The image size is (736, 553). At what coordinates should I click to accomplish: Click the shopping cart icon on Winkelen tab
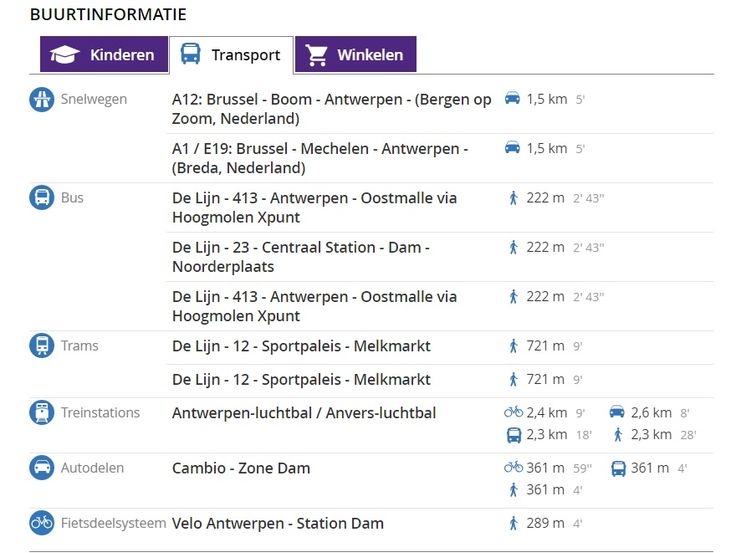[x=318, y=55]
